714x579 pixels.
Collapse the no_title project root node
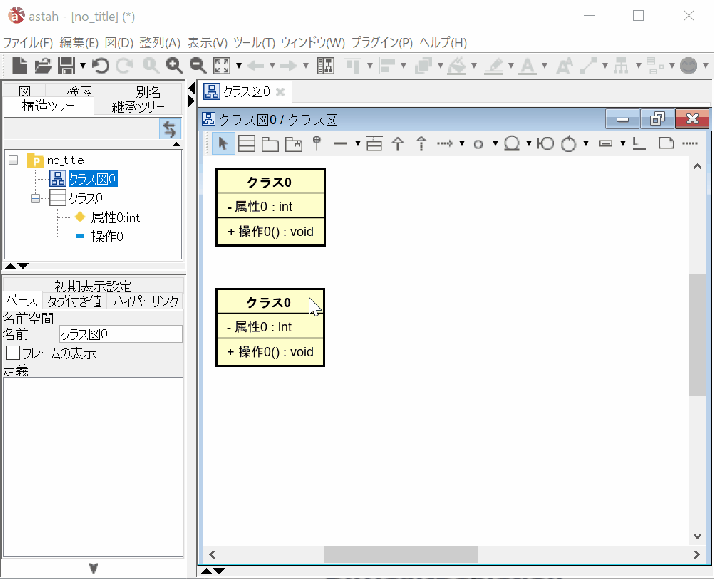coord(14,160)
